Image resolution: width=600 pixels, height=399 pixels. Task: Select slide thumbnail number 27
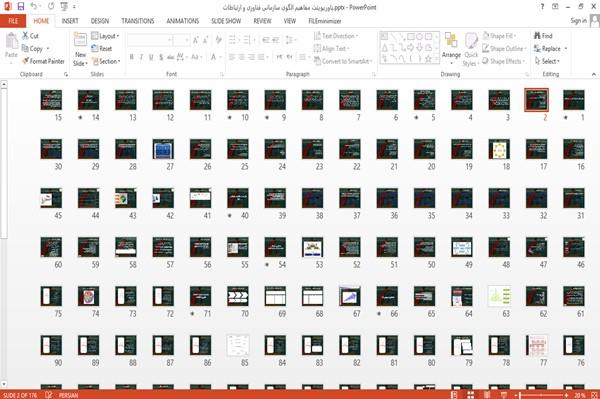163,149
